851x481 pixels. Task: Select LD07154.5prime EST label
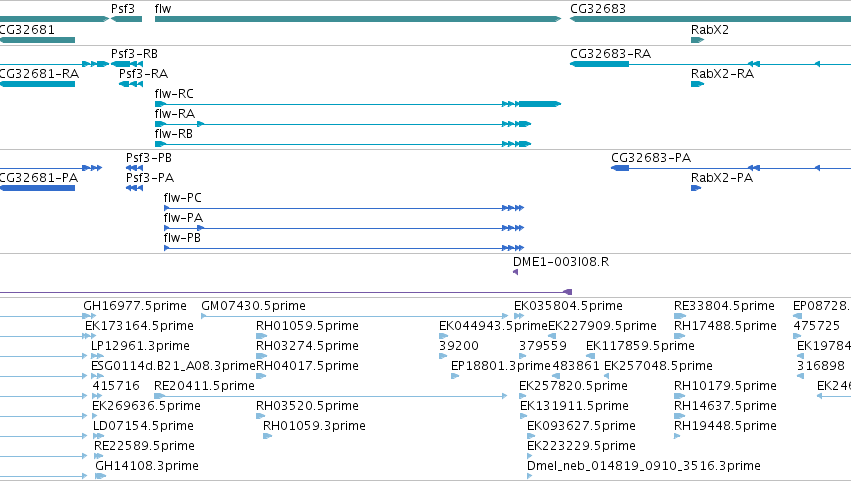(x=143, y=427)
